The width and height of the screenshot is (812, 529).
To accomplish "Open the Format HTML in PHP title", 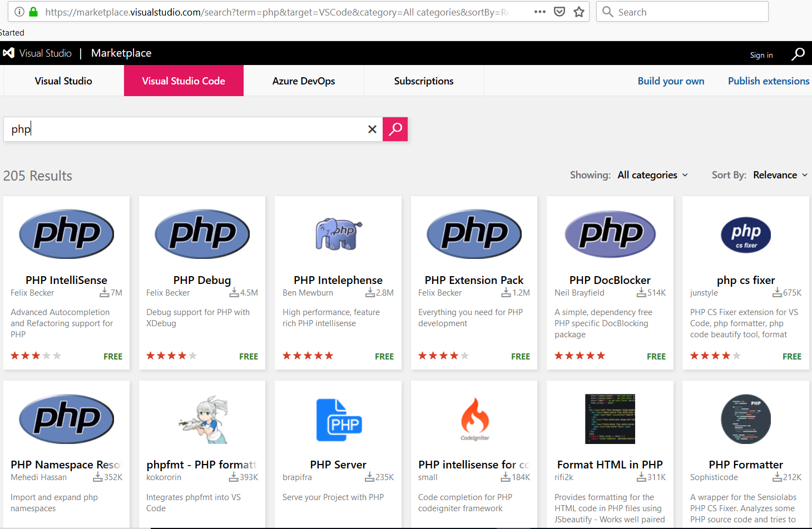I will 610,465.
